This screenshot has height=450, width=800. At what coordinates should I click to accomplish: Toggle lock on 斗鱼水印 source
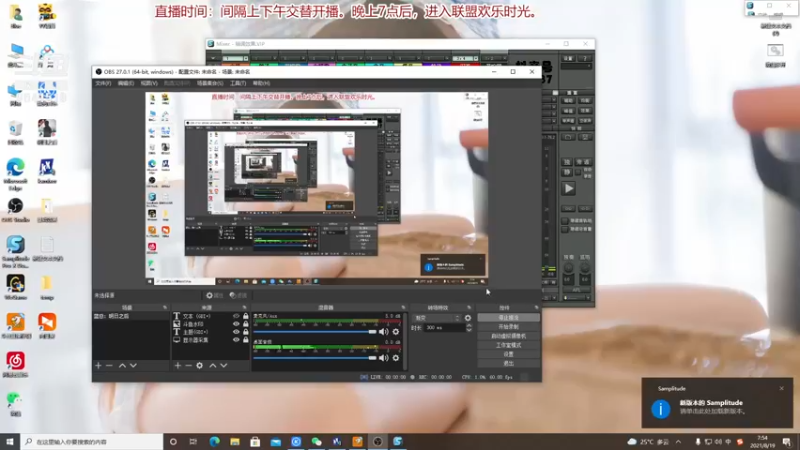(x=245, y=324)
